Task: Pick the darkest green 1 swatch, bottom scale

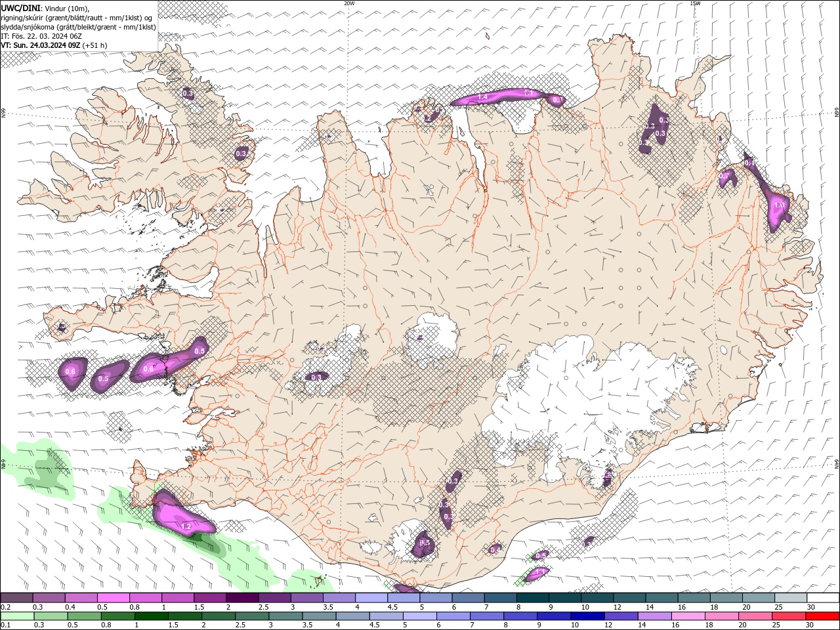Action: coord(152,616)
